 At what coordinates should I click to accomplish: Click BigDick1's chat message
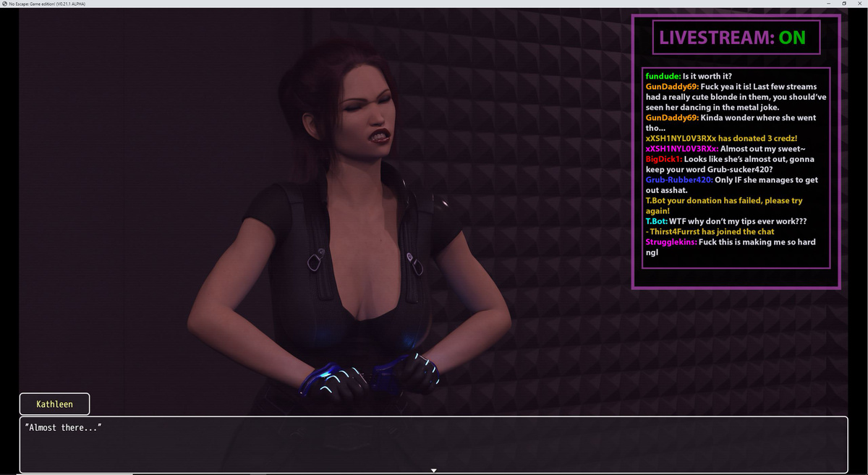pos(730,164)
